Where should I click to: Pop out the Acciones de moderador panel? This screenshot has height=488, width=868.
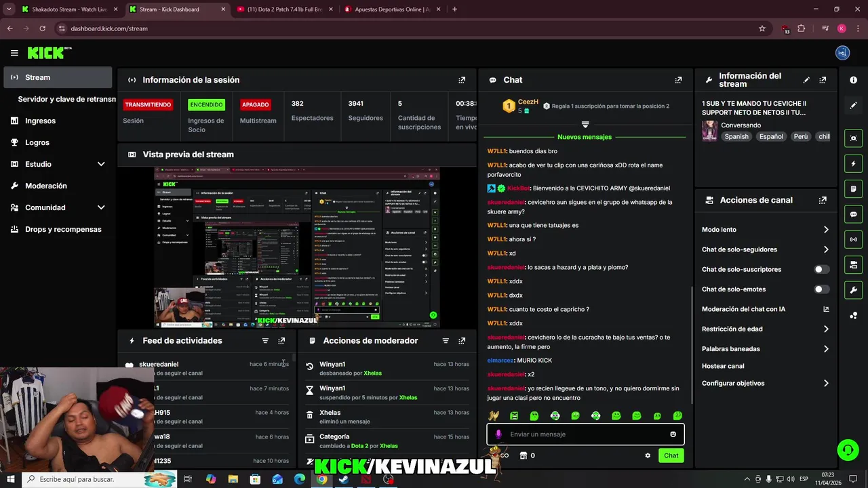coord(462,341)
